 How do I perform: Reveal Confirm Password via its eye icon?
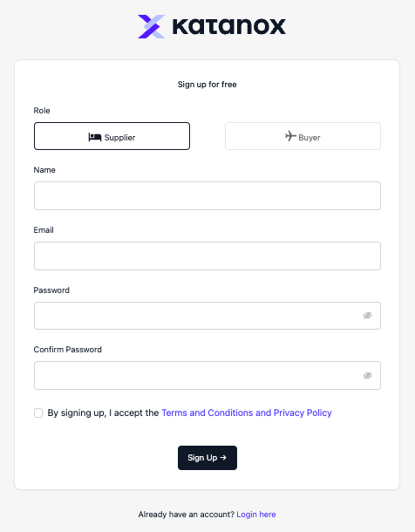tap(368, 375)
